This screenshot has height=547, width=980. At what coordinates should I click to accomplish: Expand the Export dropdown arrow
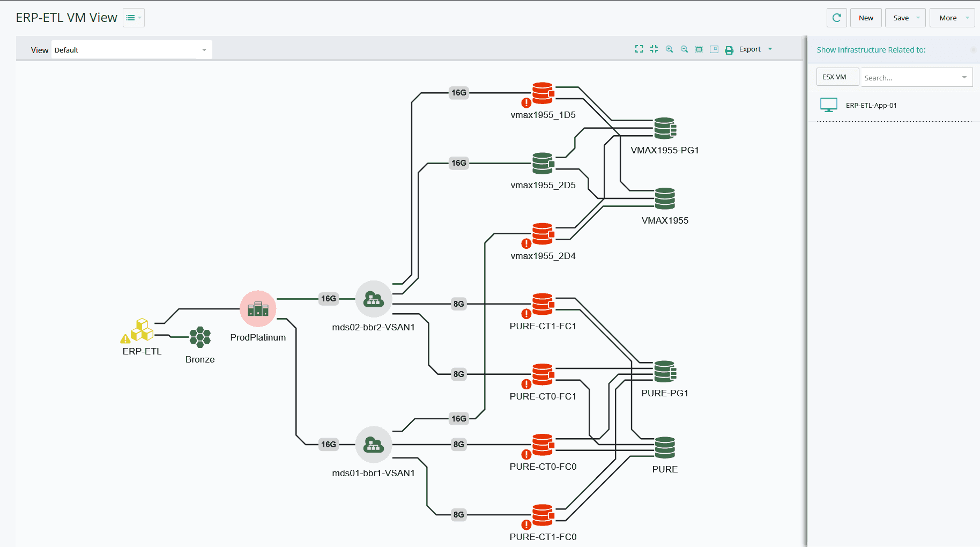click(770, 49)
